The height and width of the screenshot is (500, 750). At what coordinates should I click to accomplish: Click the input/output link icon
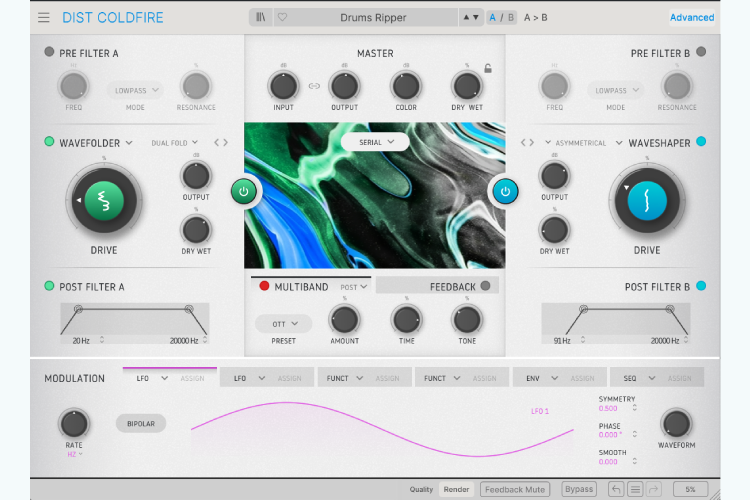click(314, 86)
